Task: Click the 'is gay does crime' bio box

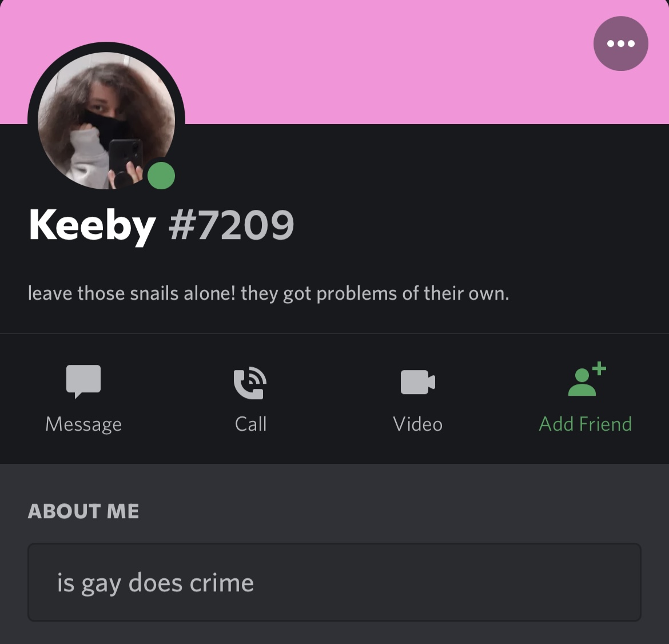Action: point(334,582)
